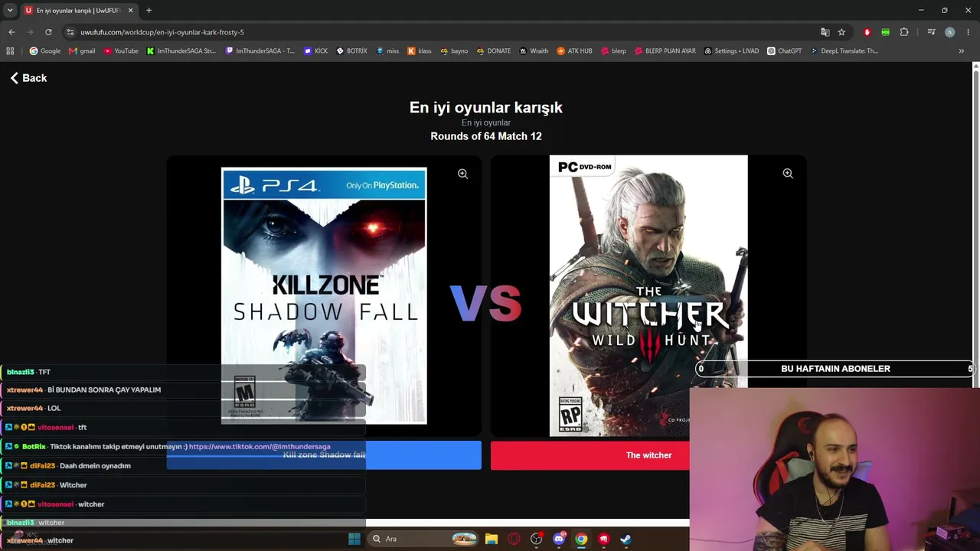
Task: Open Settings • LIVAD bookmark
Action: [731, 51]
